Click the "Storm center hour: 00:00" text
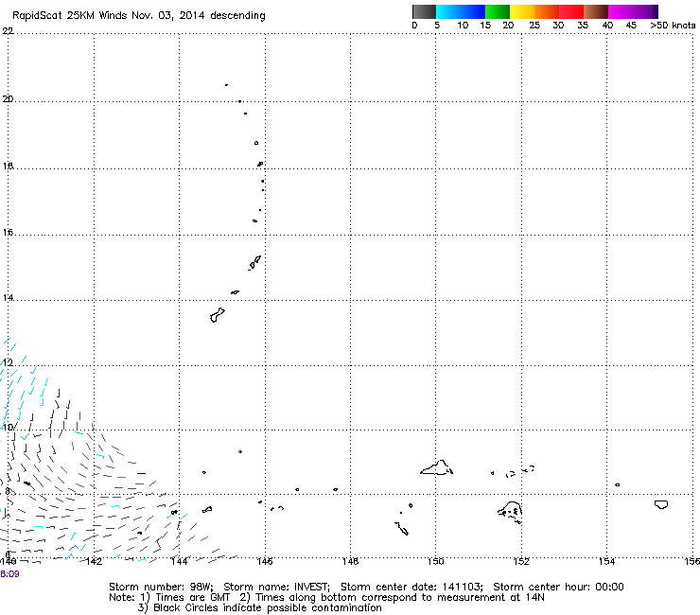Image resolution: width=700 pixels, height=615 pixels. [x=558, y=587]
